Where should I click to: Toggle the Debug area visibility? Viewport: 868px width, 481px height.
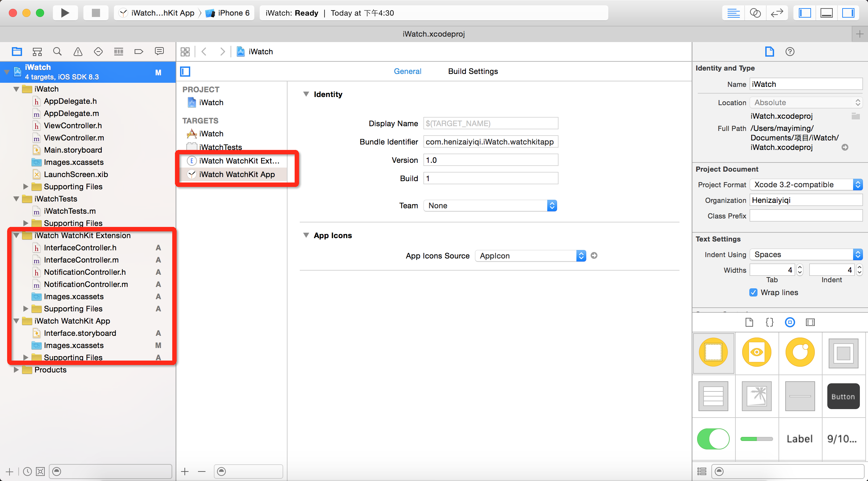(x=826, y=13)
